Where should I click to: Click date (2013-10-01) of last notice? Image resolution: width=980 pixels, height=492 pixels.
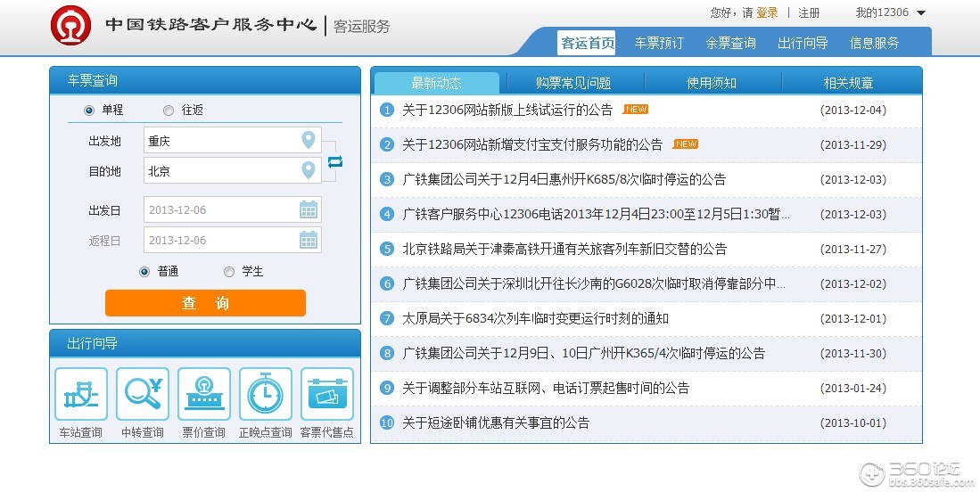tap(853, 422)
